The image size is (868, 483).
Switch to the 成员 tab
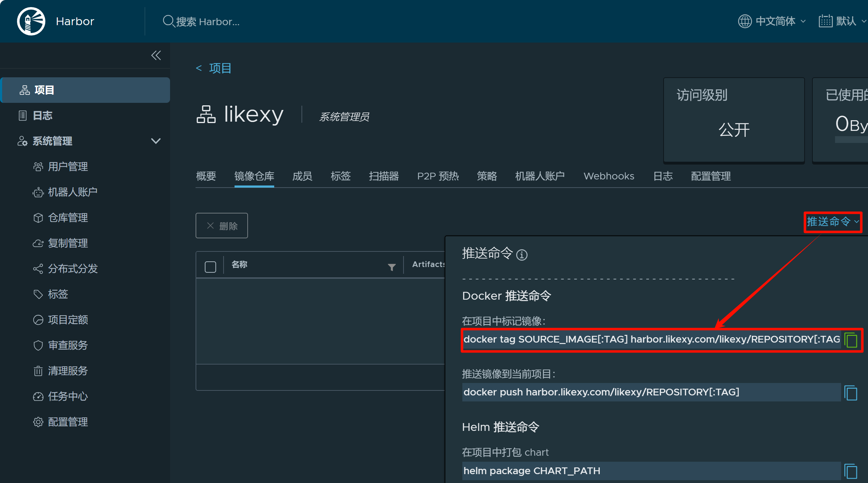coord(302,176)
